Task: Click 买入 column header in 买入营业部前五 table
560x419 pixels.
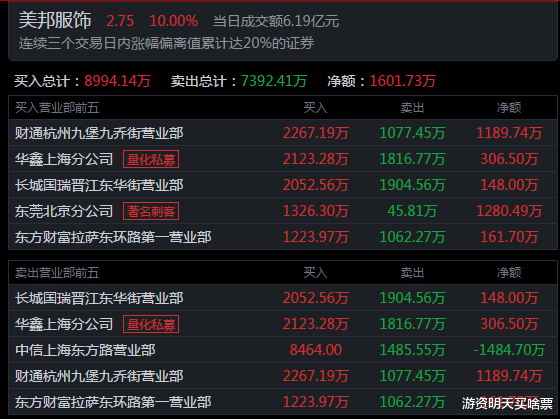Action: click(315, 108)
